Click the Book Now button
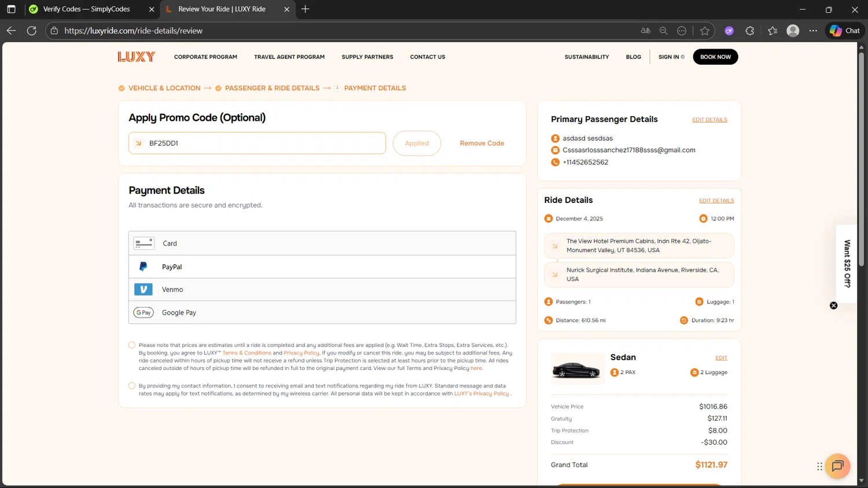Screen dimensions: 868x488 coord(715,57)
